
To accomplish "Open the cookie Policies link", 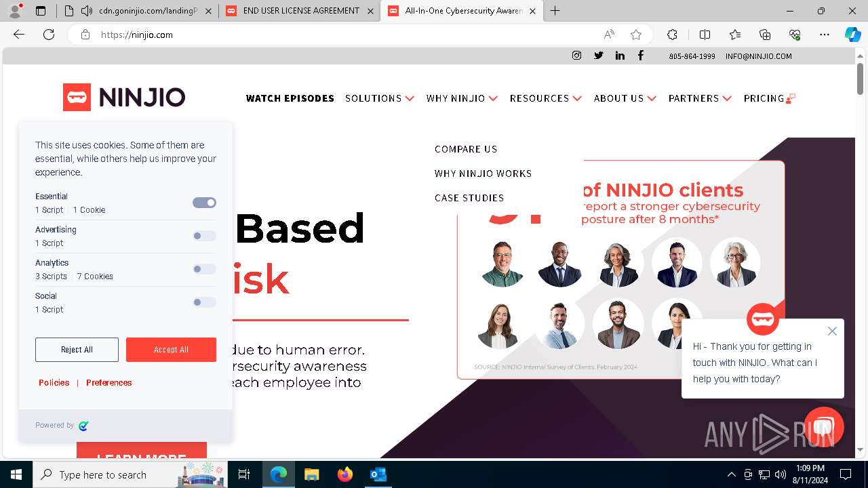I will point(54,383).
